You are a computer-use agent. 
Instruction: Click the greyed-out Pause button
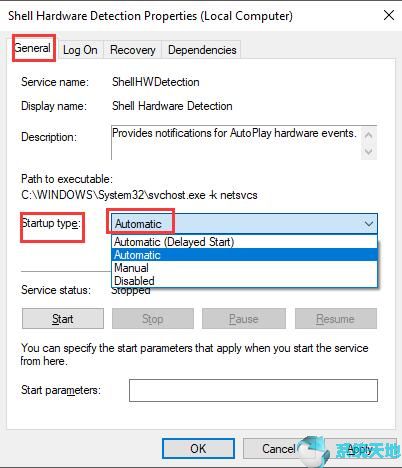tap(244, 319)
